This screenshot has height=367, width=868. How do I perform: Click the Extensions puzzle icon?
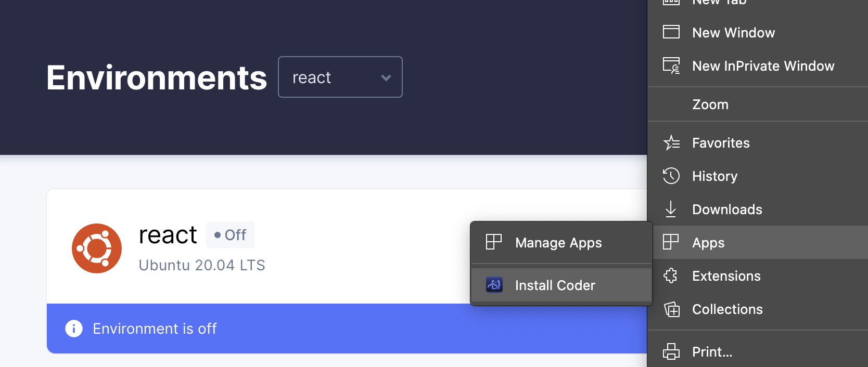671,276
